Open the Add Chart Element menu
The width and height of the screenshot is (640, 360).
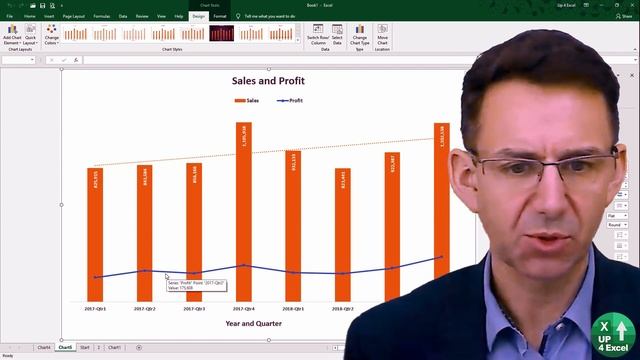click(12, 35)
